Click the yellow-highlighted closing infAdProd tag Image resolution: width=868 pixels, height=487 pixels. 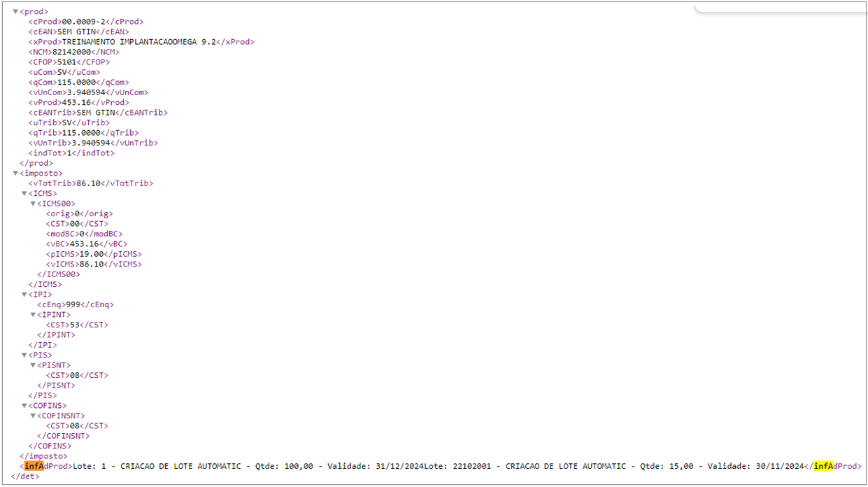[833, 467]
